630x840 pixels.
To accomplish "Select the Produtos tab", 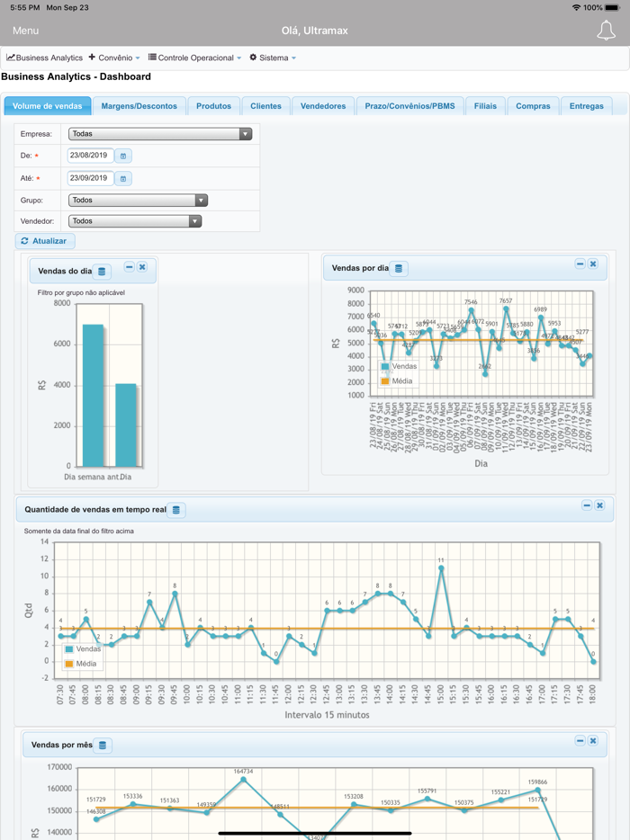I will tap(213, 106).
